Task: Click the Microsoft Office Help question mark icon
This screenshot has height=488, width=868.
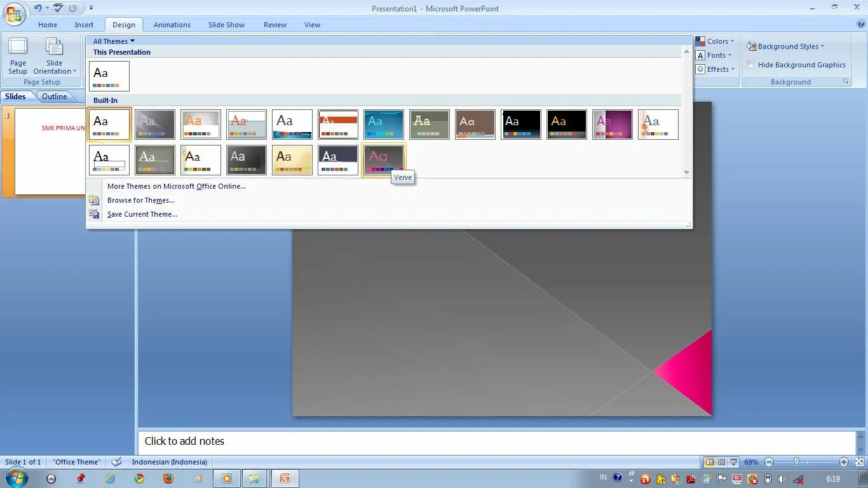Action: (861, 24)
